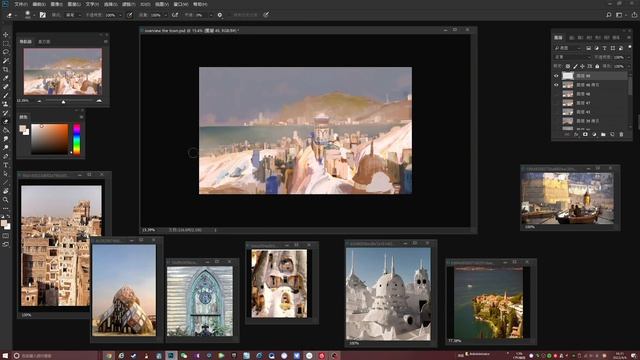Select the Hand tool
The image size is (640, 360).
tap(6, 191)
